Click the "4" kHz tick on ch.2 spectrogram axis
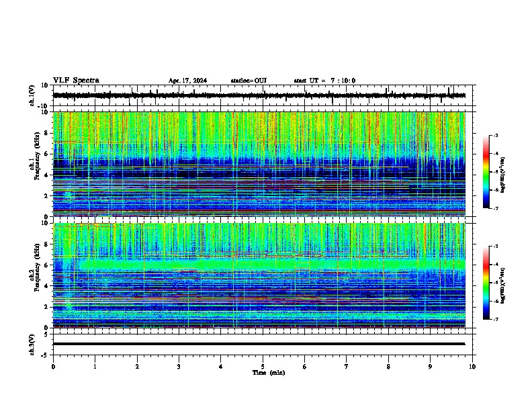 click(x=46, y=286)
